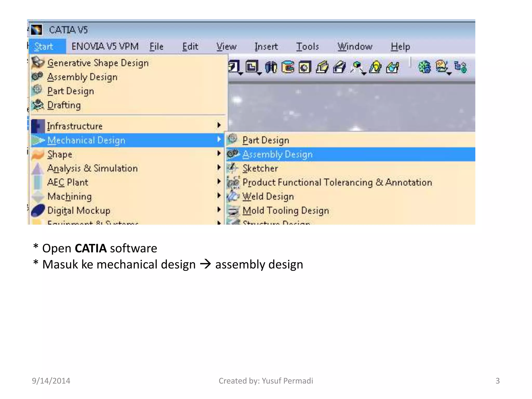Select Product Functional Tolerancing & Annotation
532x399 pixels.
[350, 182]
